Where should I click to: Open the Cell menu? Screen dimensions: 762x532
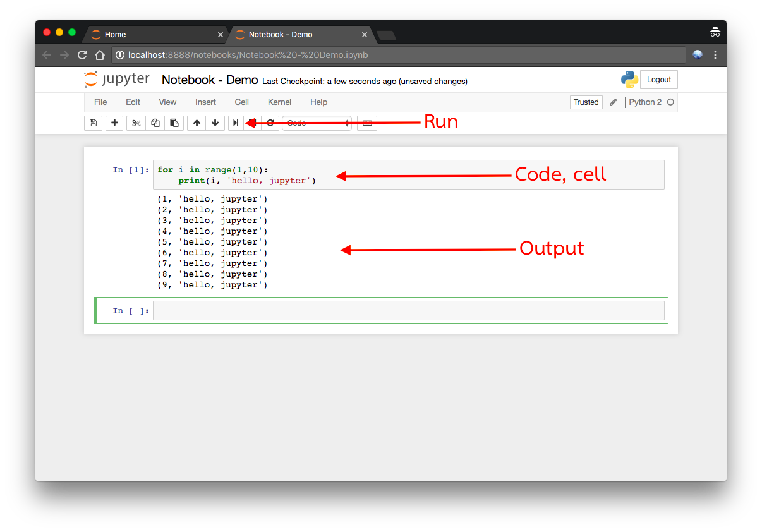pos(241,102)
